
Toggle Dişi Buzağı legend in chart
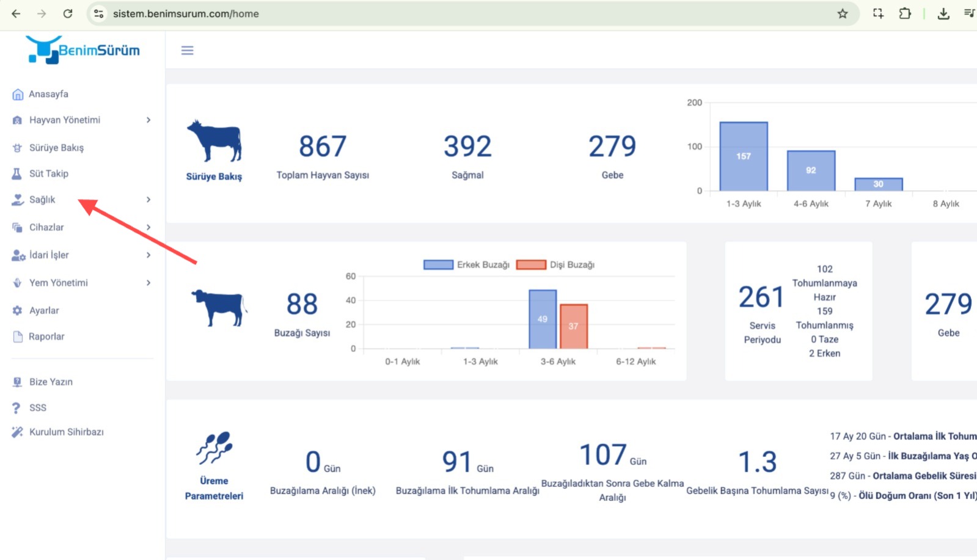[555, 264]
